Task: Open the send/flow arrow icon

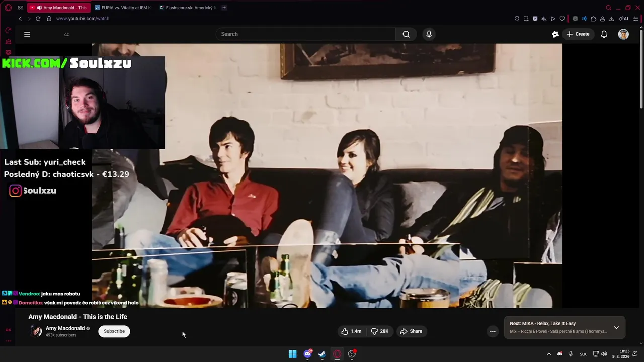Action: pyautogui.click(x=553, y=19)
